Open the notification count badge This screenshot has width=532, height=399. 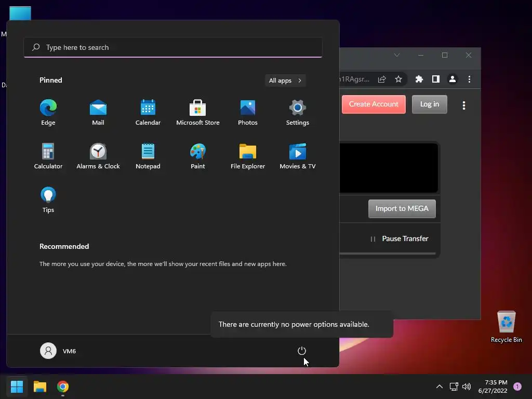tap(517, 387)
